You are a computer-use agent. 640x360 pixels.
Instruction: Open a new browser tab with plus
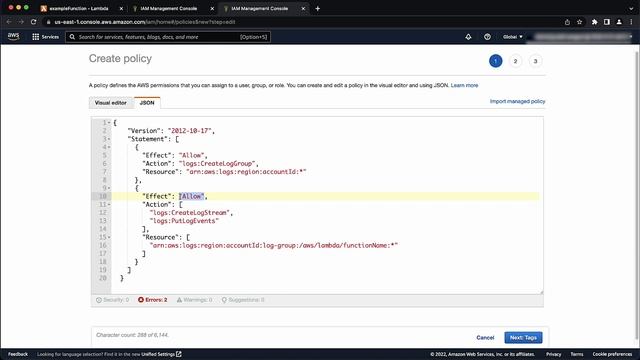318,8
